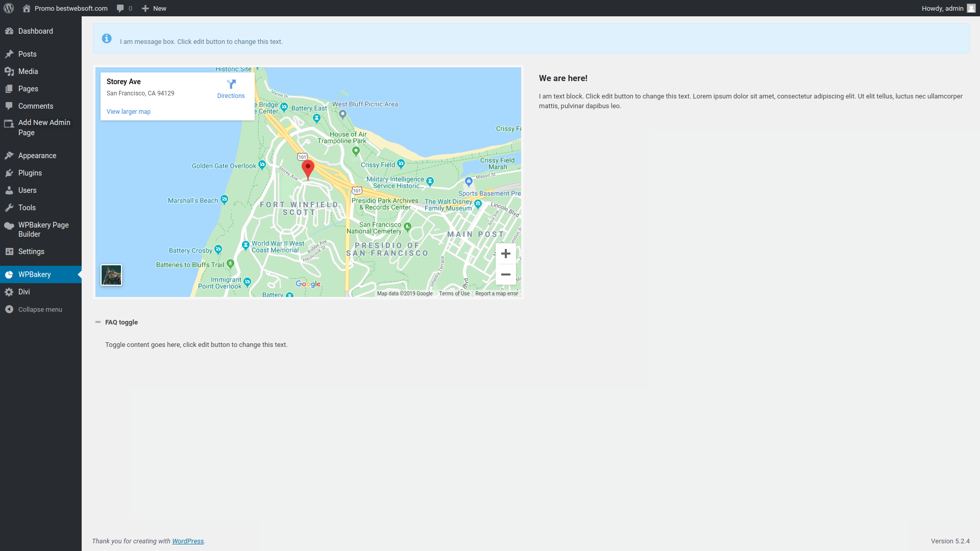Click the View larger map link
Viewport: 980px width, 551px height.
click(x=129, y=112)
